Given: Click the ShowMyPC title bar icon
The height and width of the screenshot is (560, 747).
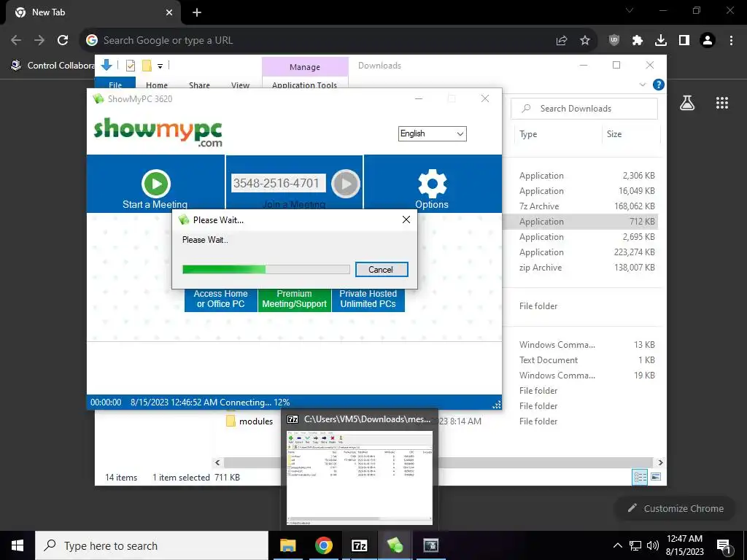Looking at the screenshot, I should (x=98, y=99).
